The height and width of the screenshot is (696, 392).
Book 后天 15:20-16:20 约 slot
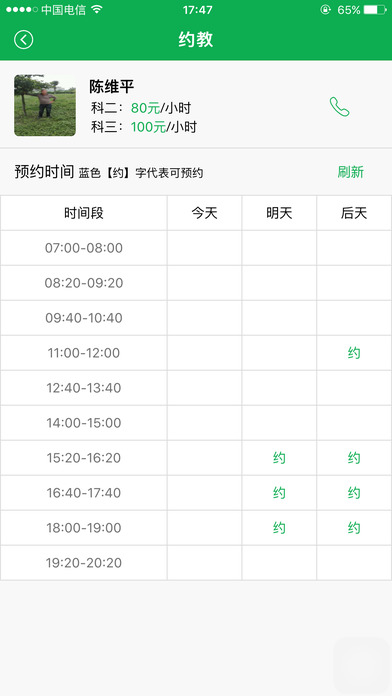pos(354,458)
